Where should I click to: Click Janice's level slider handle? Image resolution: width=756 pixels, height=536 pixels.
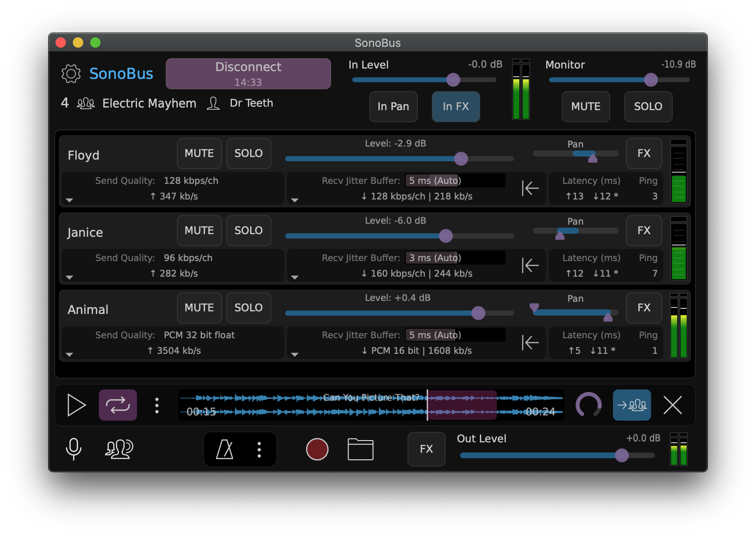(446, 236)
